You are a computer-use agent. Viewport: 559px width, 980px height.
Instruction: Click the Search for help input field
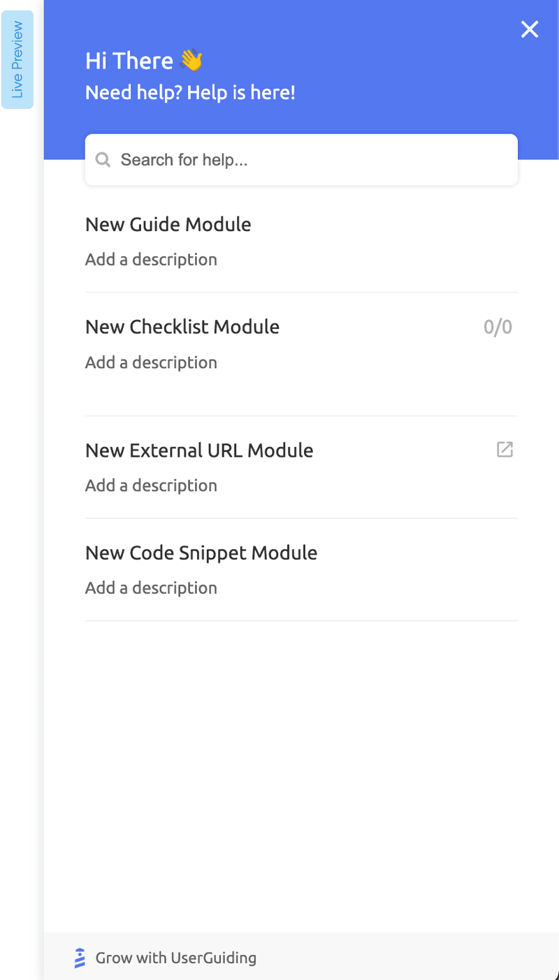[300, 159]
